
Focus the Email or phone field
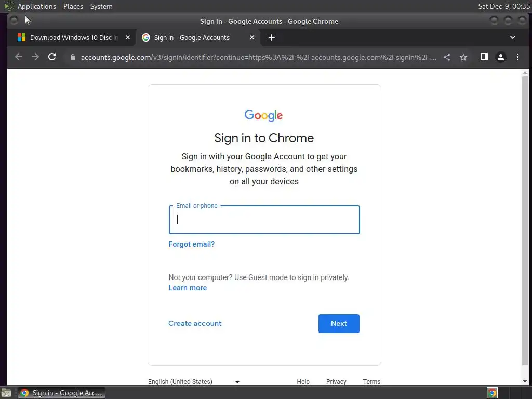pyautogui.click(x=264, y=220)
